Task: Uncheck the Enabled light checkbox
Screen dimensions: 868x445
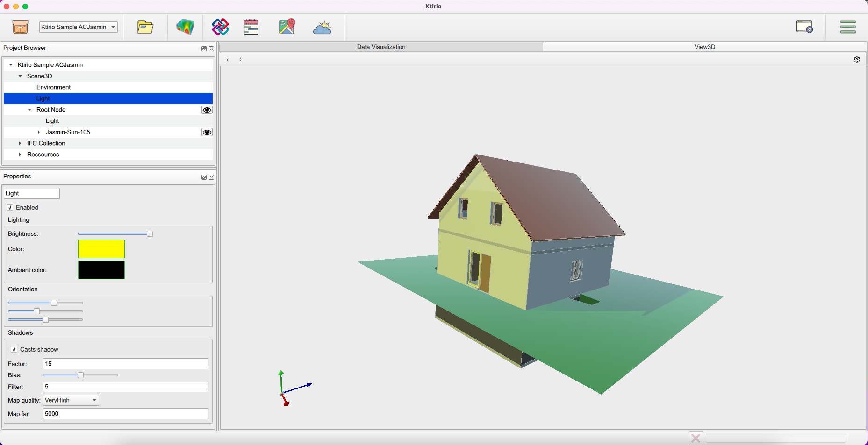Action: tap(10, 207)
